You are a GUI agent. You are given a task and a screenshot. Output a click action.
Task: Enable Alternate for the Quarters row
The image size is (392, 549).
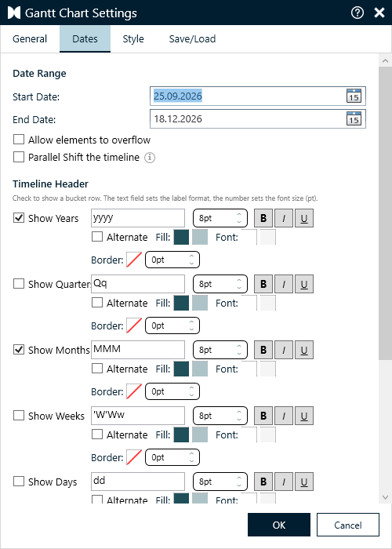[x=97, y=303]
